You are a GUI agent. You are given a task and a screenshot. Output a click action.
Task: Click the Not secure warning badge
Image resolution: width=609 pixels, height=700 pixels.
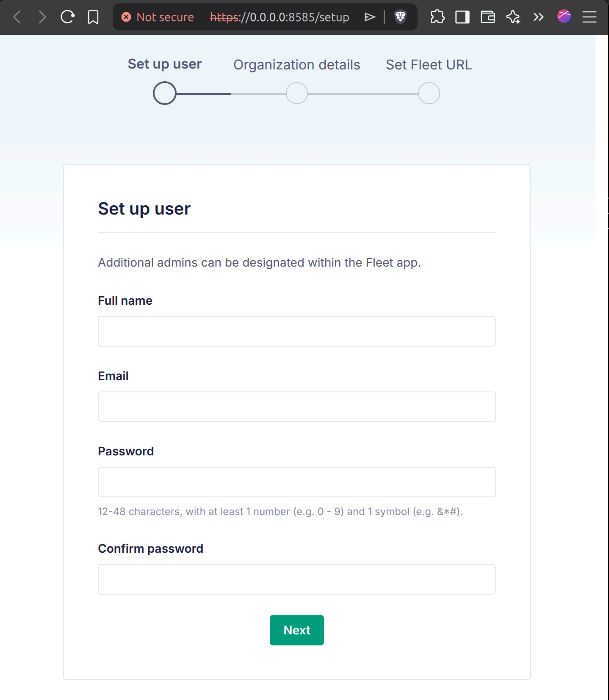(158, 17)
